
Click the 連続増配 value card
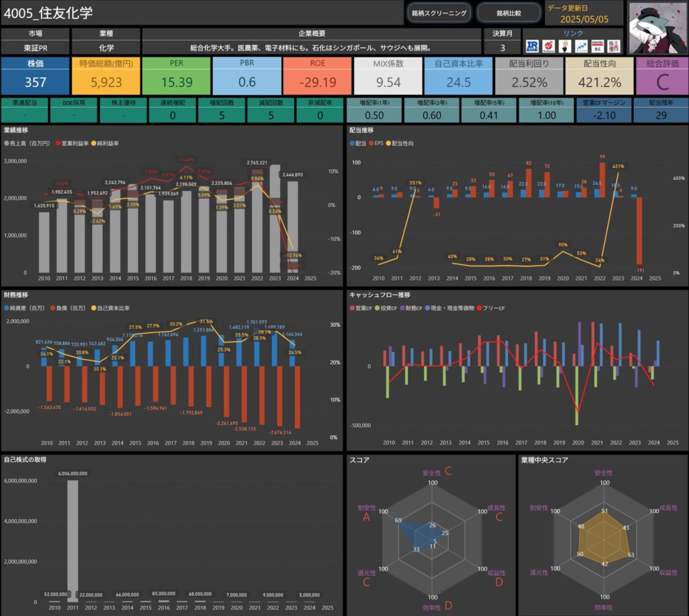(173, 110)
